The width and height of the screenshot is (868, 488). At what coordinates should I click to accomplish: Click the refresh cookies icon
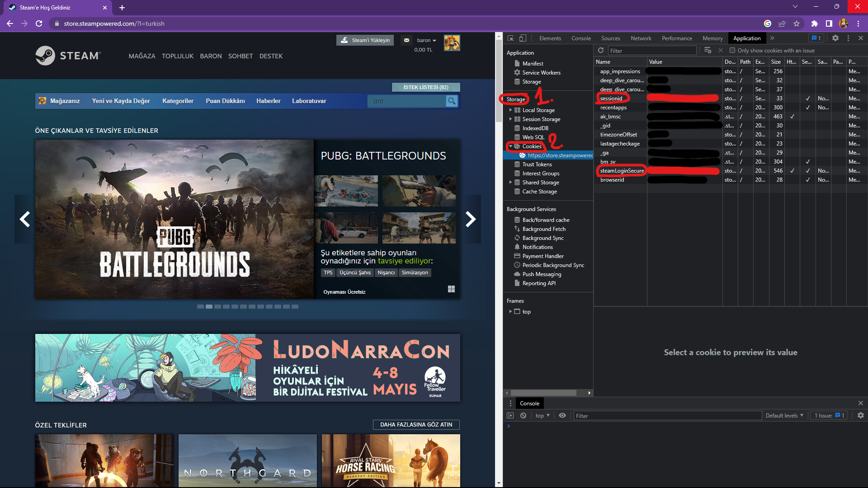pyautogui.click(x=601, y=51)
